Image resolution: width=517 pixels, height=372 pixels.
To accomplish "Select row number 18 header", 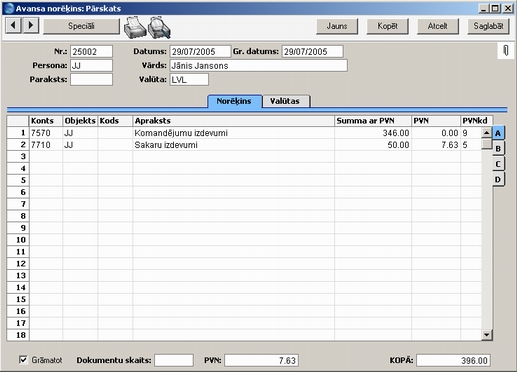I will point(18,335).
